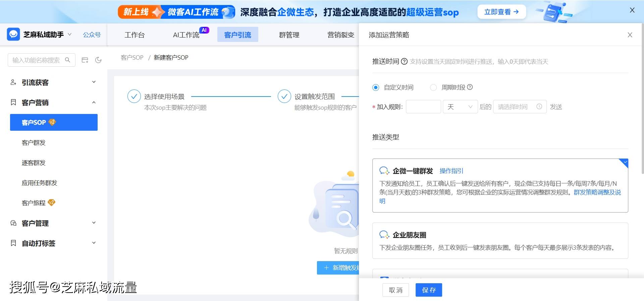Open the 天 unit dropdown
The image size is (644, 301).
(x=460, y=107)
